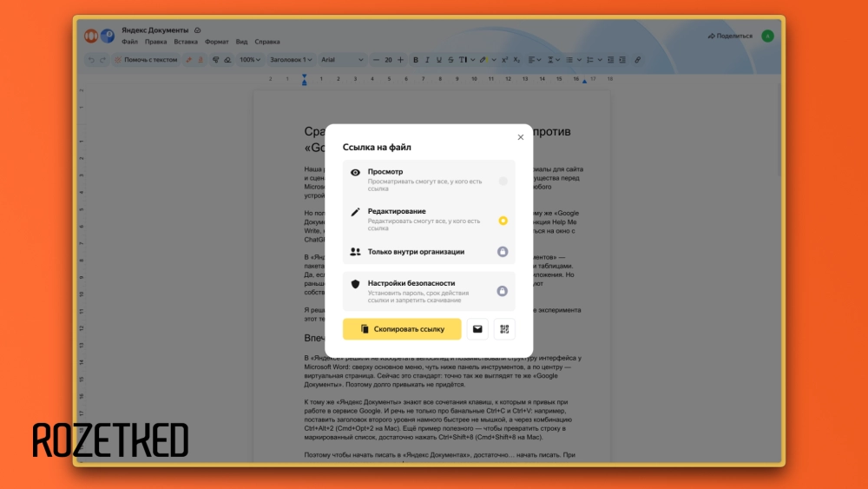Click the orange magic wand icon

point(188,60)
